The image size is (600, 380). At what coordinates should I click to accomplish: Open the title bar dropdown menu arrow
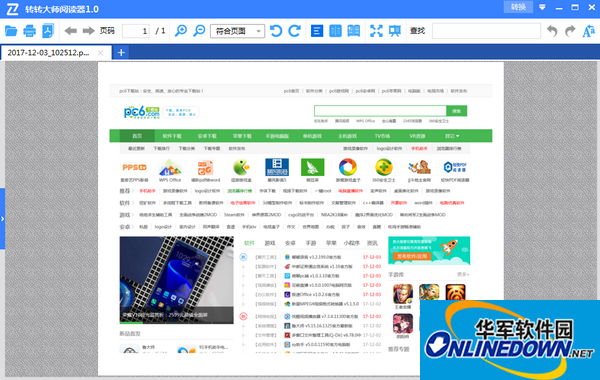[x=542, y=7]
